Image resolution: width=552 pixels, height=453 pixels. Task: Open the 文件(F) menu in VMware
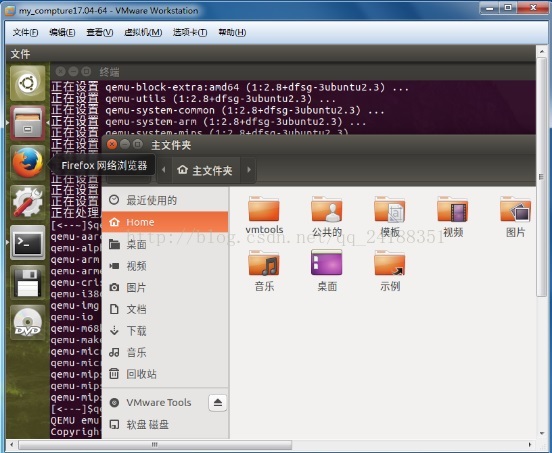tap(25, 32)
